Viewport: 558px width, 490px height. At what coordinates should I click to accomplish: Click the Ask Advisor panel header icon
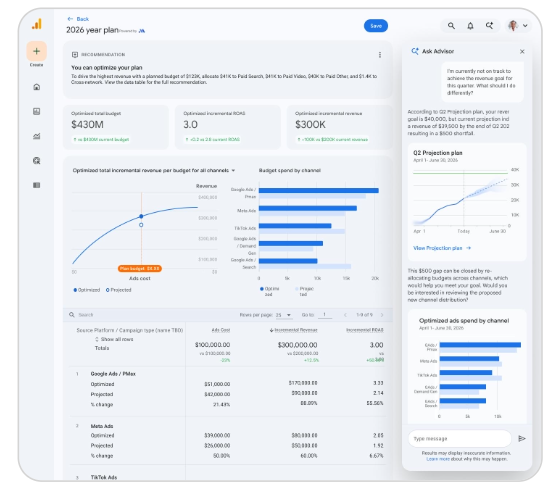pyautogui.click(x=415, y=51)
